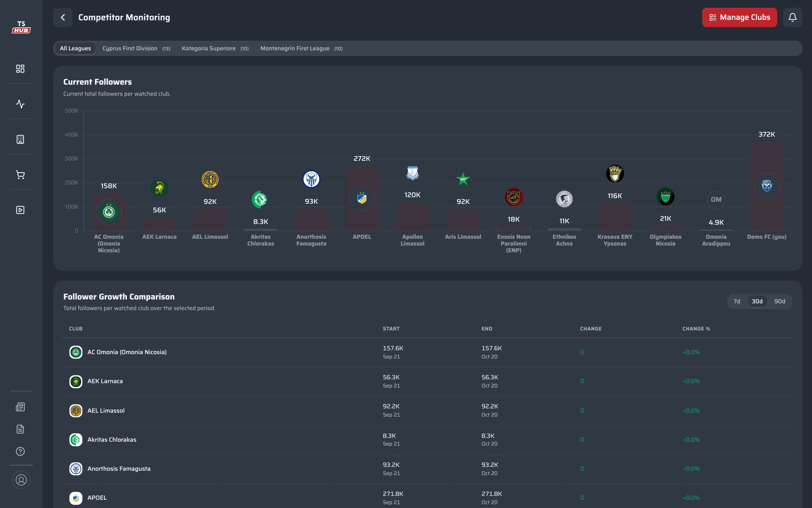Screen dimensions: 812x508
Task: Click the notifications bell icon
Action: click(792, 17)
